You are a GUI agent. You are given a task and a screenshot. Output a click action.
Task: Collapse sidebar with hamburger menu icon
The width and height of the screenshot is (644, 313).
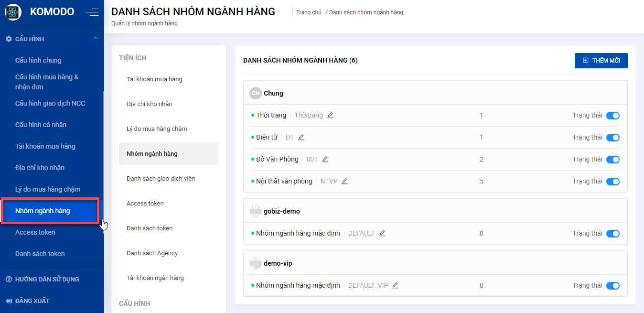[x=92, y=12]
